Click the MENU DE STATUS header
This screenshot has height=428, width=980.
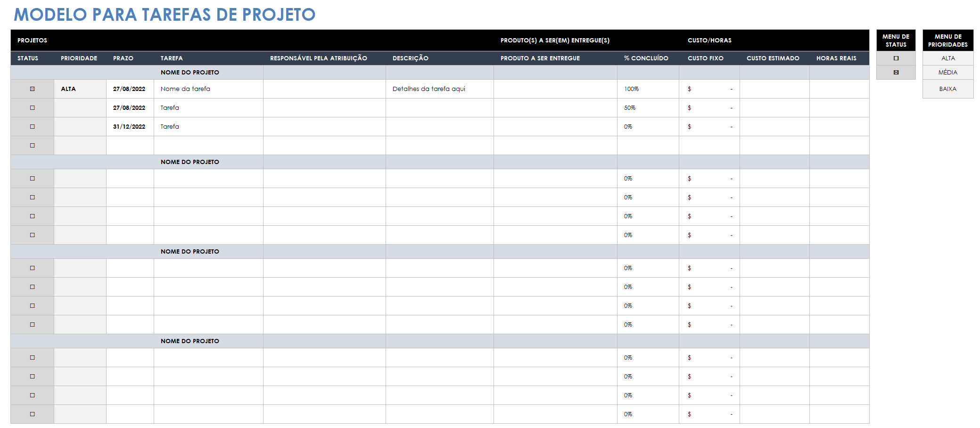pos(896,41)
